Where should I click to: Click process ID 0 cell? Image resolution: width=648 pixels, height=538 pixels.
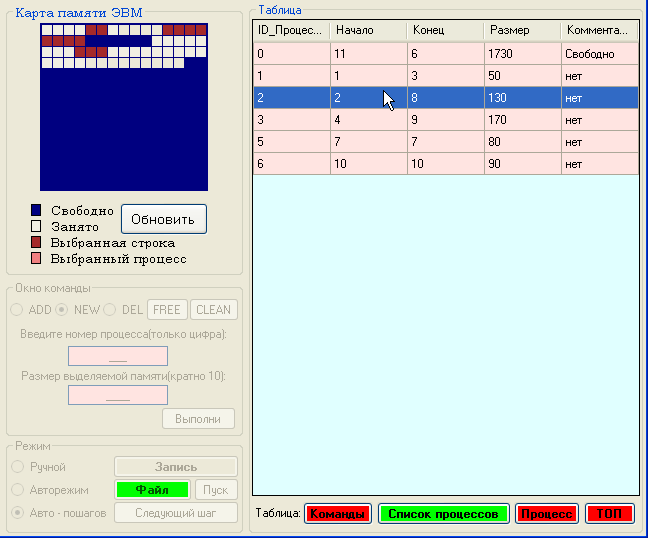(292, 54)
